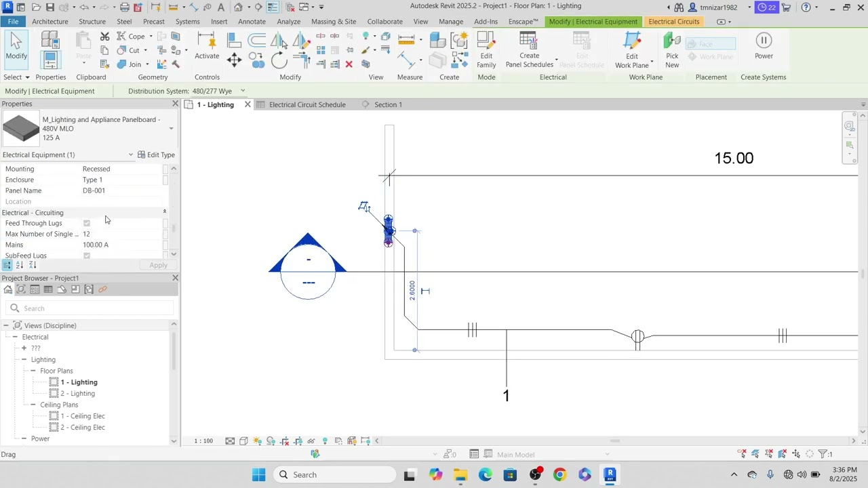The width and height of the screenshot is (868, 488).
Task: Collapse the Electrical - Circuiting section
Action: [x=164, y=212]
